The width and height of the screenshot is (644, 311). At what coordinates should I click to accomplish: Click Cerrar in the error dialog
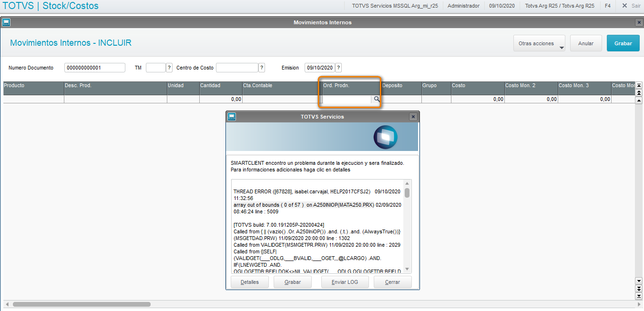pos(393,282)
